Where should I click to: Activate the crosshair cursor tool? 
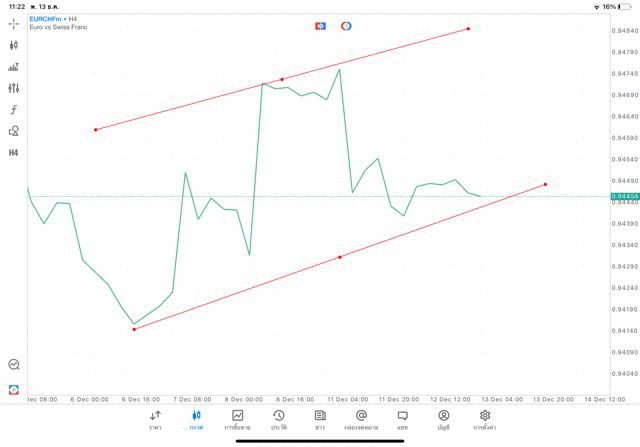click(x=14, y=23)
